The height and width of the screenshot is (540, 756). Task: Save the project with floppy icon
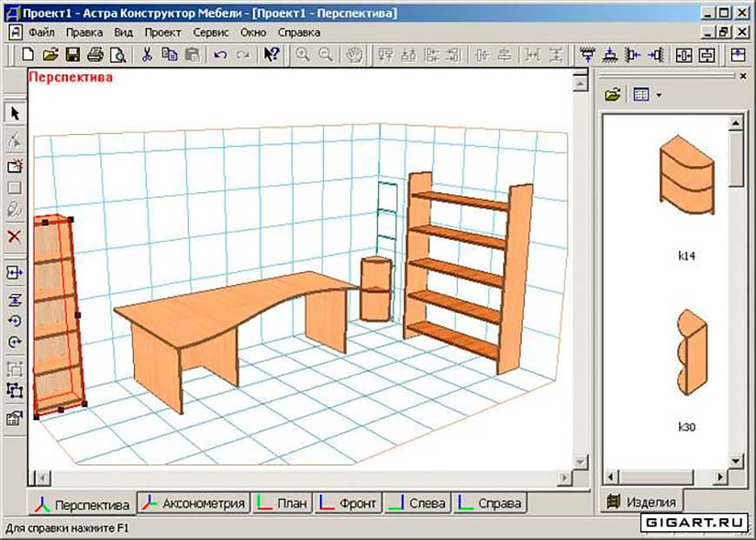73,55
